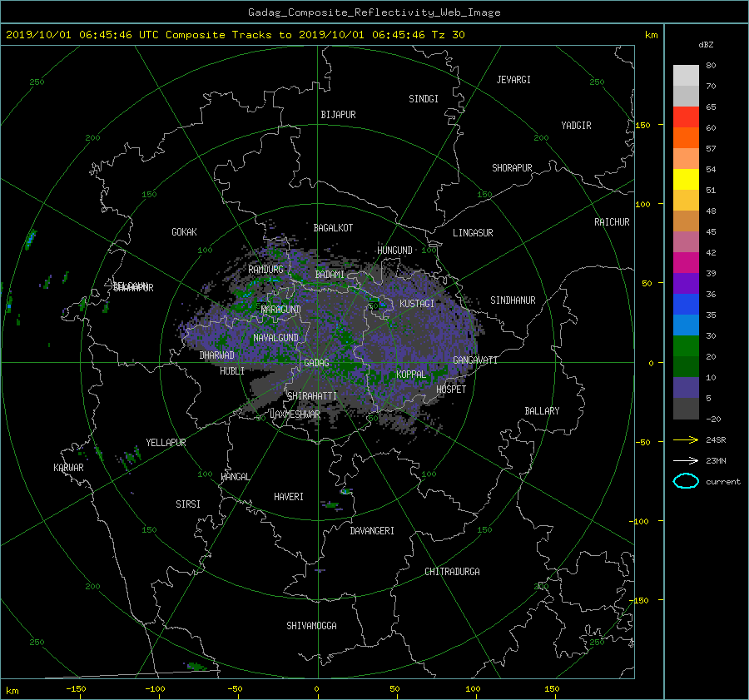Image resolution: width=749 pixels, height=700 pixels.
Task: Click the yellow 24SR arrow legend icon
Action: (x=686, y=439)
